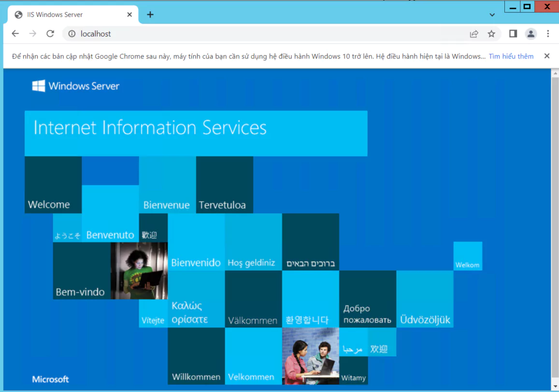Share this page icon in address bar
Viewport: 559px width, 392px height.
click(474, 34)
